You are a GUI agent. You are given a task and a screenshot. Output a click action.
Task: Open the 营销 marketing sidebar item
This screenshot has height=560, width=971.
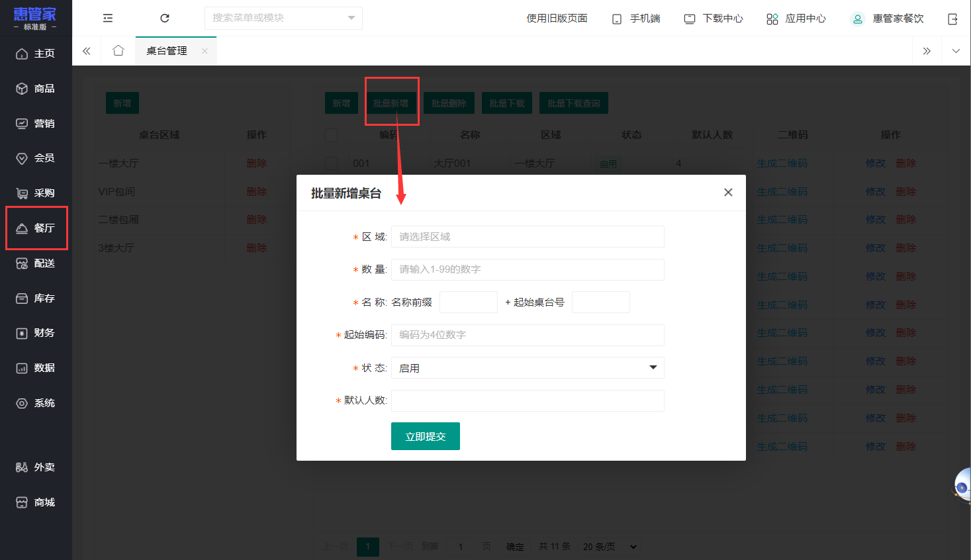pos(36,124)
